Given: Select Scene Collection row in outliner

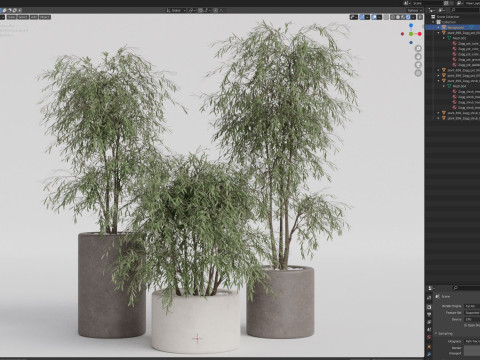Looking at the screenshot, I should click(453, 17).
